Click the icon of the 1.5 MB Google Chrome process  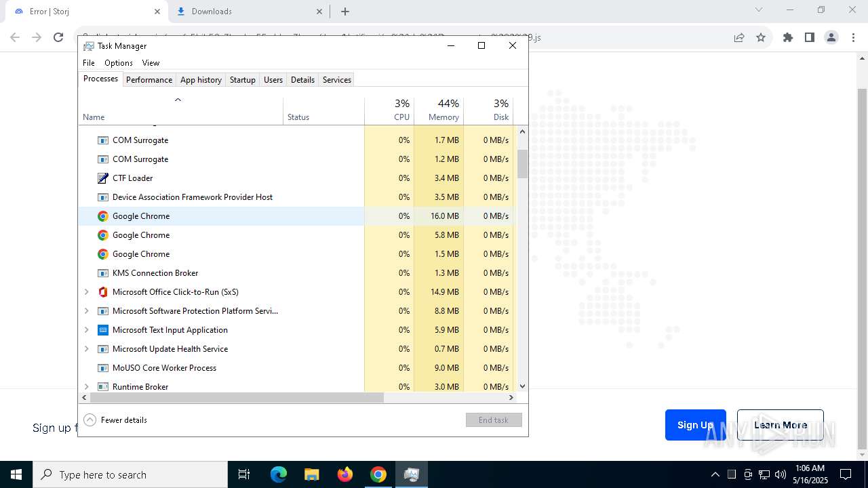coord(103,254)
